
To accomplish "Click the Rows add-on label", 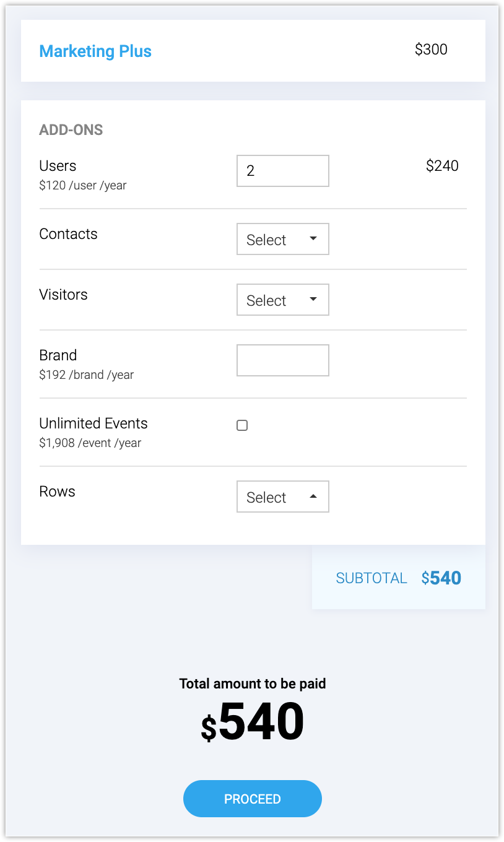I will coord(57,492).
